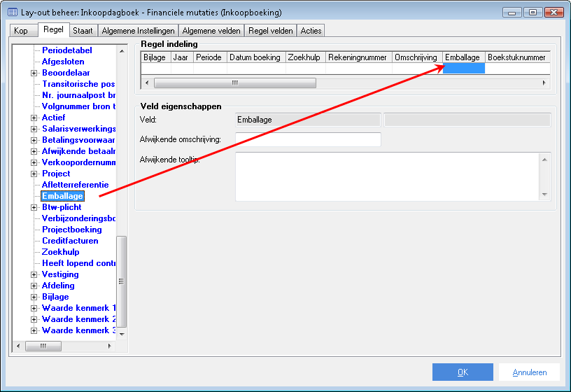Click the Veld field showing Emballage
The width and height of the screenshot is (571, 392).
(308, 120)
